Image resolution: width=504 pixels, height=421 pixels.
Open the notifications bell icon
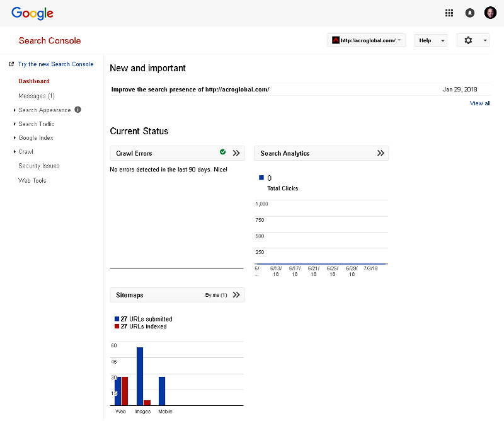tap(469, 13)
